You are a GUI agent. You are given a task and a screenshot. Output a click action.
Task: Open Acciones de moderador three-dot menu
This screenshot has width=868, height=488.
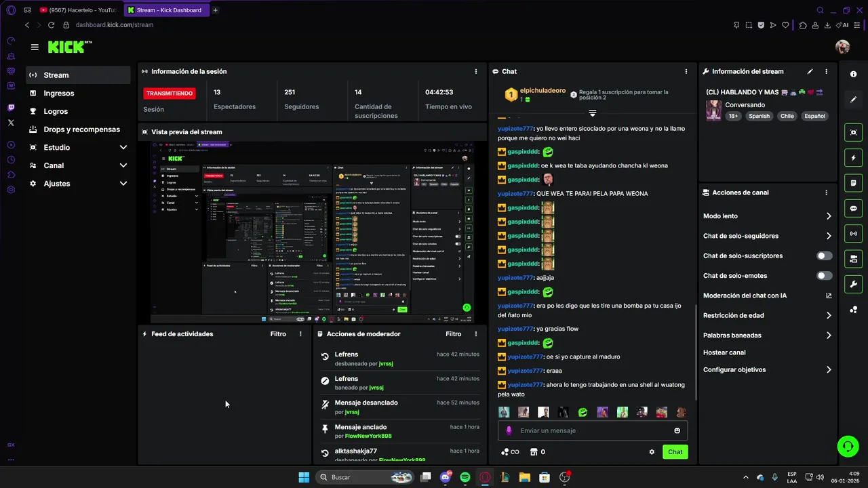tap(476, 334)
